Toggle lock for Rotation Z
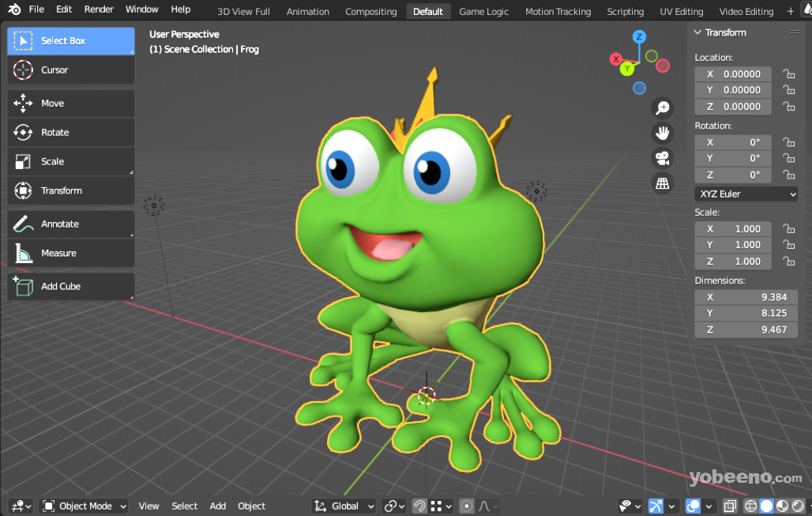This screenshot has width=812, height=516. [x=788, y=175]
